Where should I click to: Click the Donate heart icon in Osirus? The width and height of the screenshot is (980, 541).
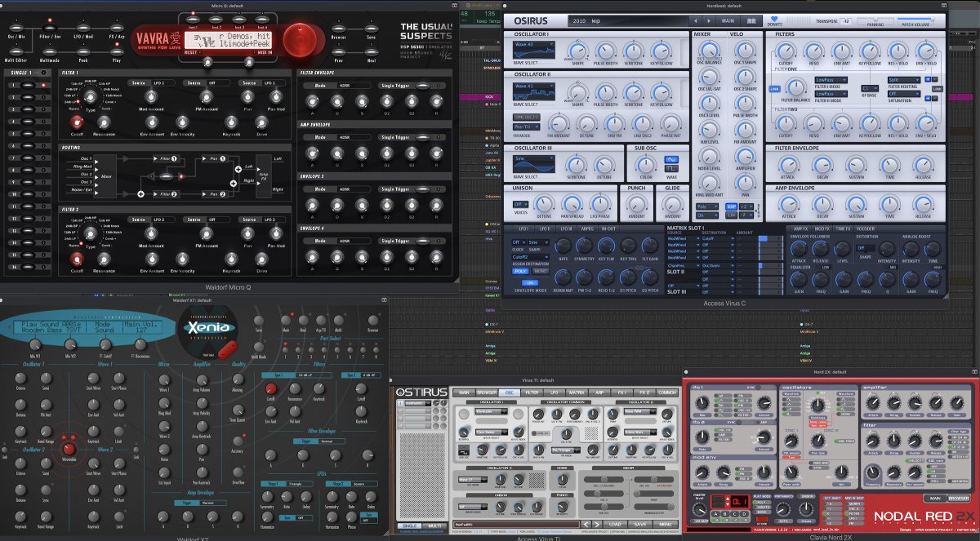(774, 19)
